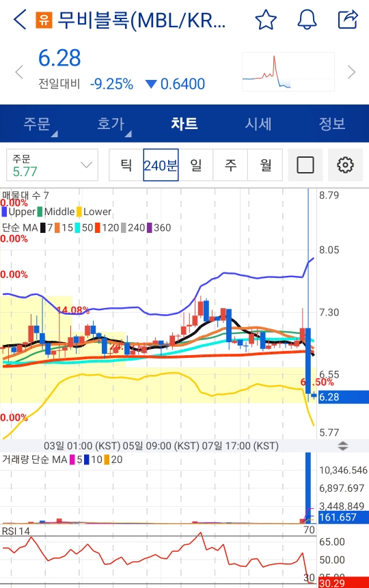369x588 pixels.
Task: Open the 정보 tab
Action: pos(332,124)
